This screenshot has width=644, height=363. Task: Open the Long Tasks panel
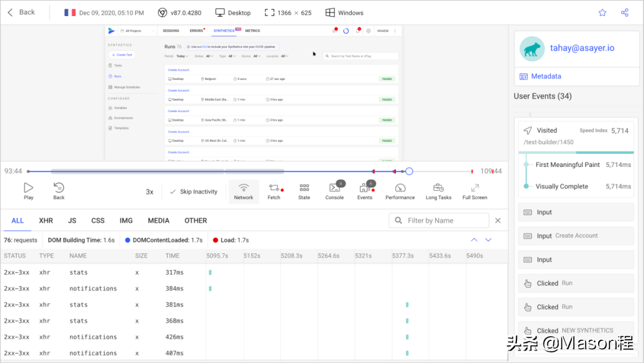[438, 191]
